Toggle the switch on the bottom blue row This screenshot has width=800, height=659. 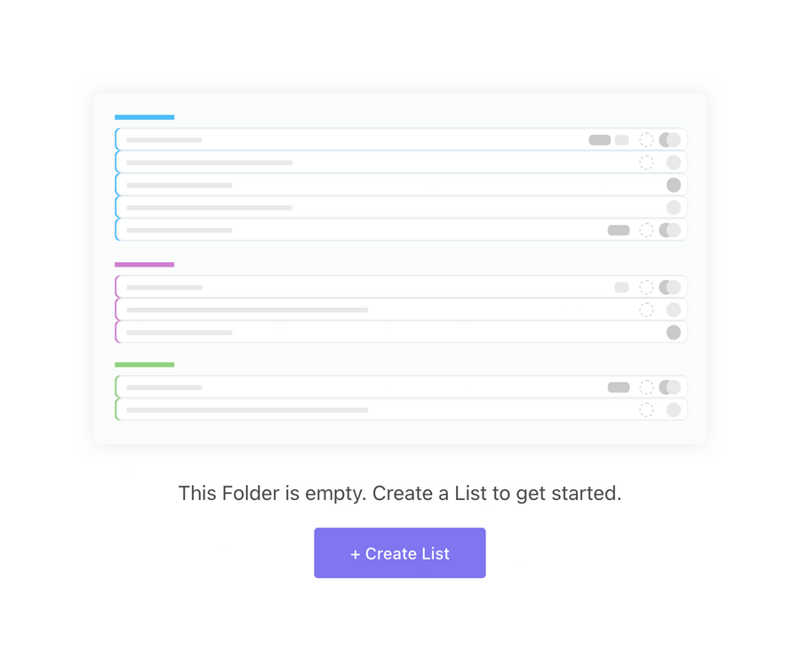[672, 230]
